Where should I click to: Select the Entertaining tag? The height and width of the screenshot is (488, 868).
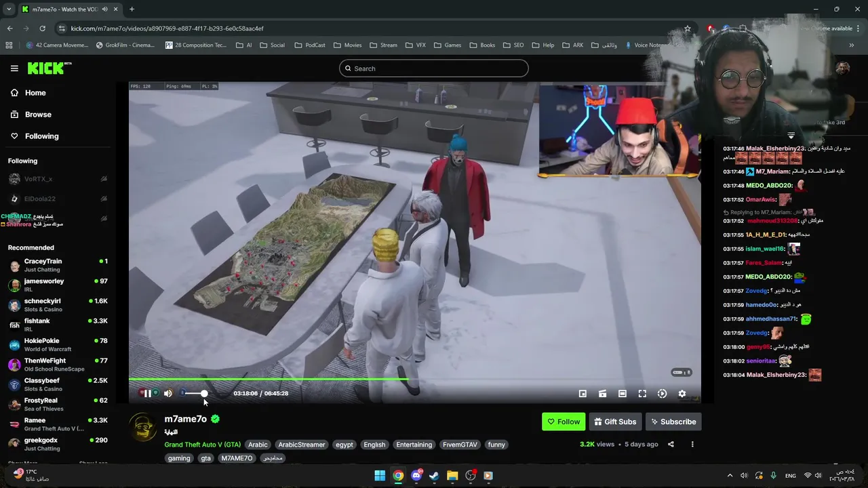414,445
